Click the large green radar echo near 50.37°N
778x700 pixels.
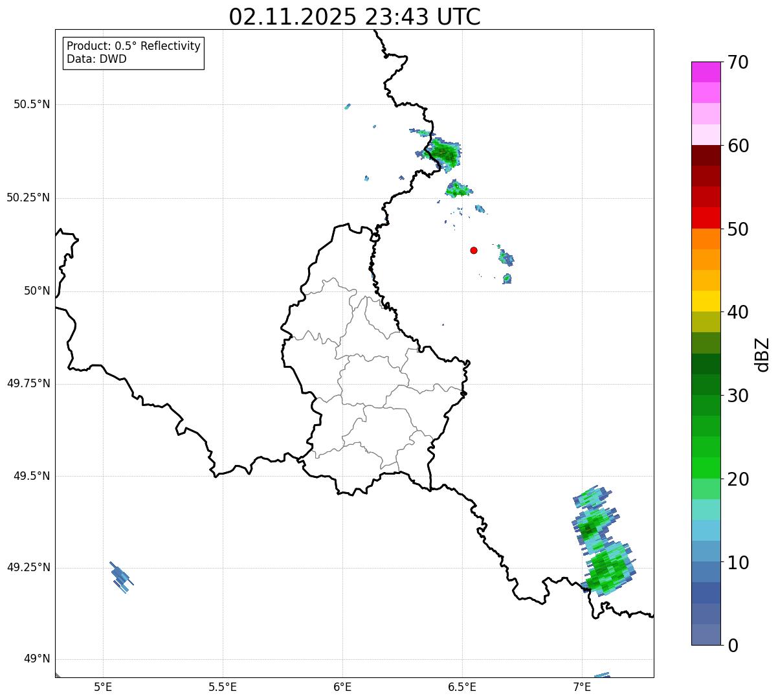click(x=444, y=153)
